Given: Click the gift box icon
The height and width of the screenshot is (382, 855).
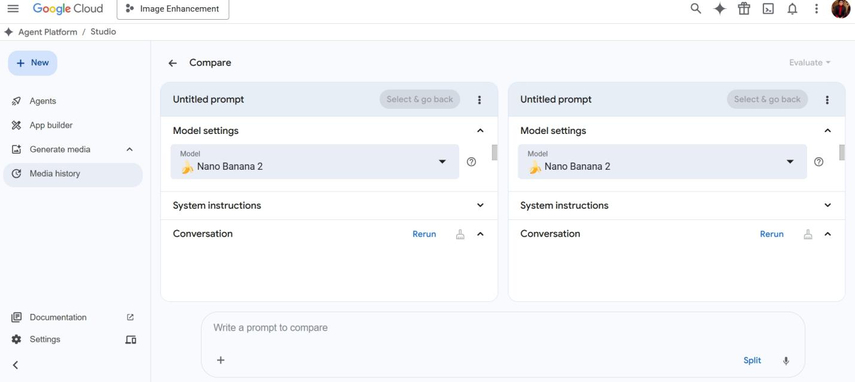Looking at the screenshot, I should pos(744,9).
